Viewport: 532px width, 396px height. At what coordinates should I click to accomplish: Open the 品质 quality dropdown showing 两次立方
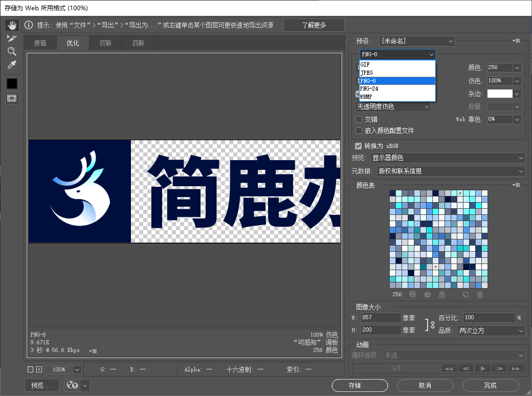pos(490,331)
